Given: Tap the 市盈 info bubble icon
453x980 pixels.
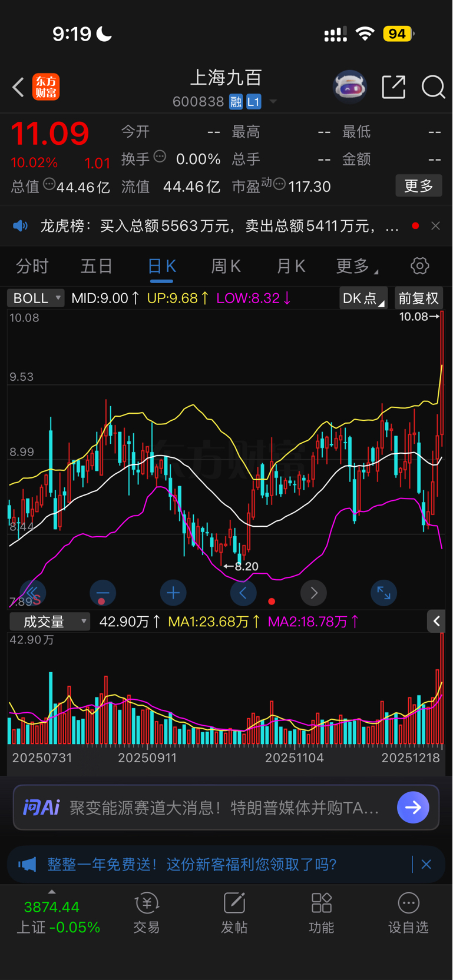Looking at the screenshot, I should pyautogui.click(x=279, y=184).
